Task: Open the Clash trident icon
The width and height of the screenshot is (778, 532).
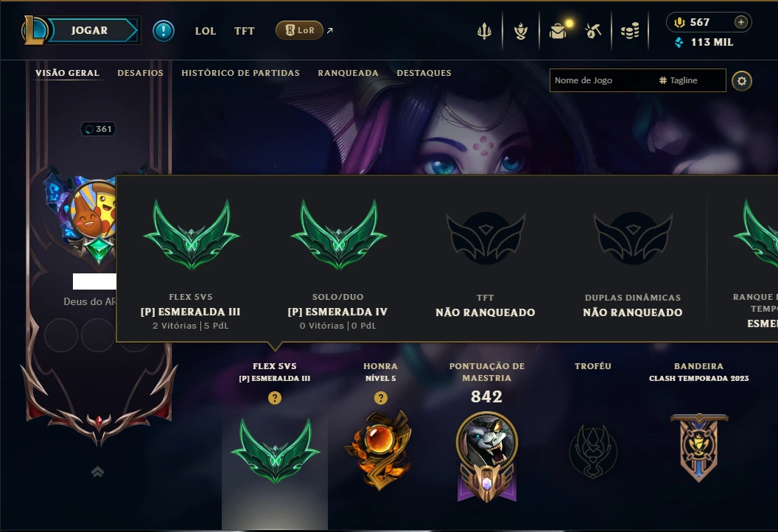Action: coord(484,31)
